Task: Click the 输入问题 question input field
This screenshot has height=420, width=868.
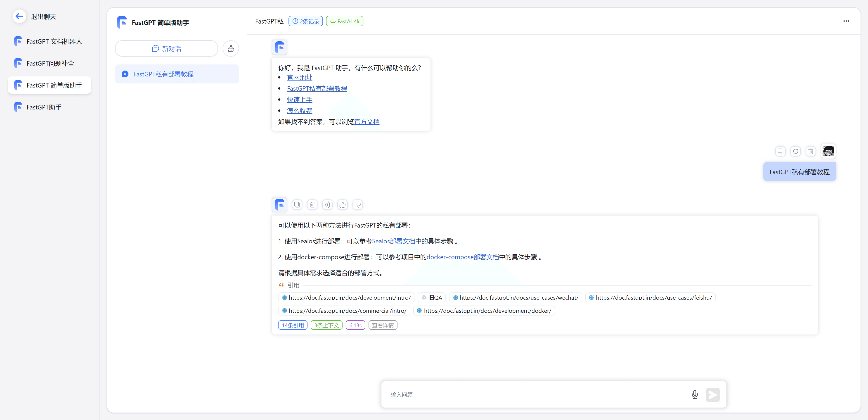Action: 536,394
